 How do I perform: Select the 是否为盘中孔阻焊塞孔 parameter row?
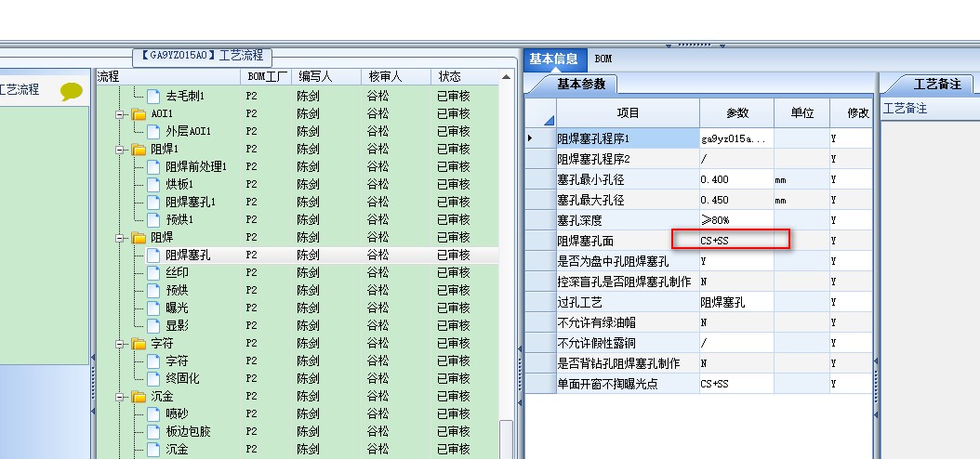tap(699, 261)
